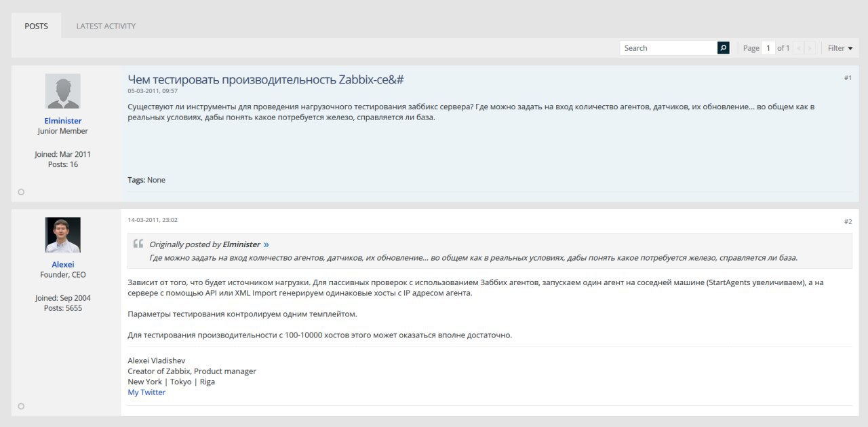The width and height of the screenshot is (868, 427).
Task: Click the 'Joined: Mar 2011' text
Action: 63,154
